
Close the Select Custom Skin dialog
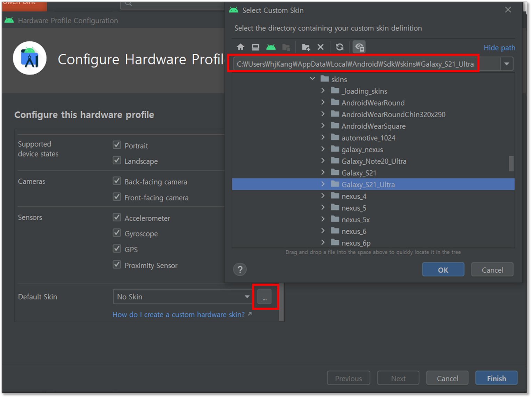point(508,10)
